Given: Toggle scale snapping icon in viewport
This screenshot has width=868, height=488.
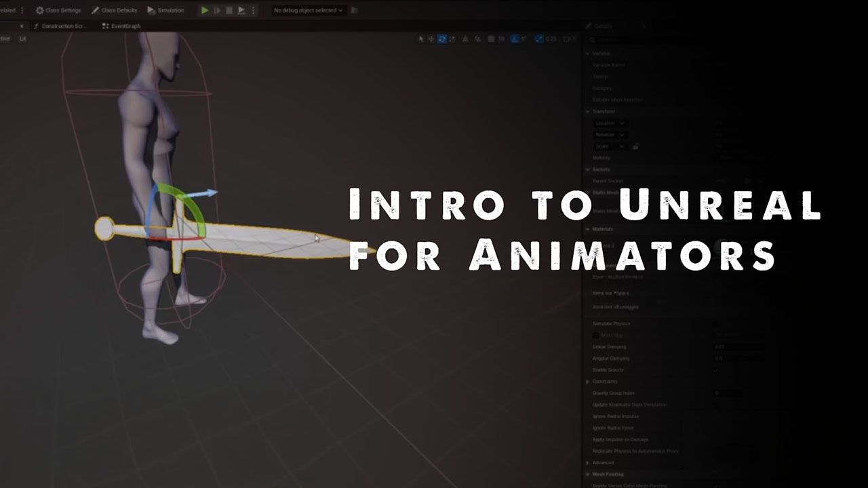Looking at the screenshot, I should click(539, 39).
